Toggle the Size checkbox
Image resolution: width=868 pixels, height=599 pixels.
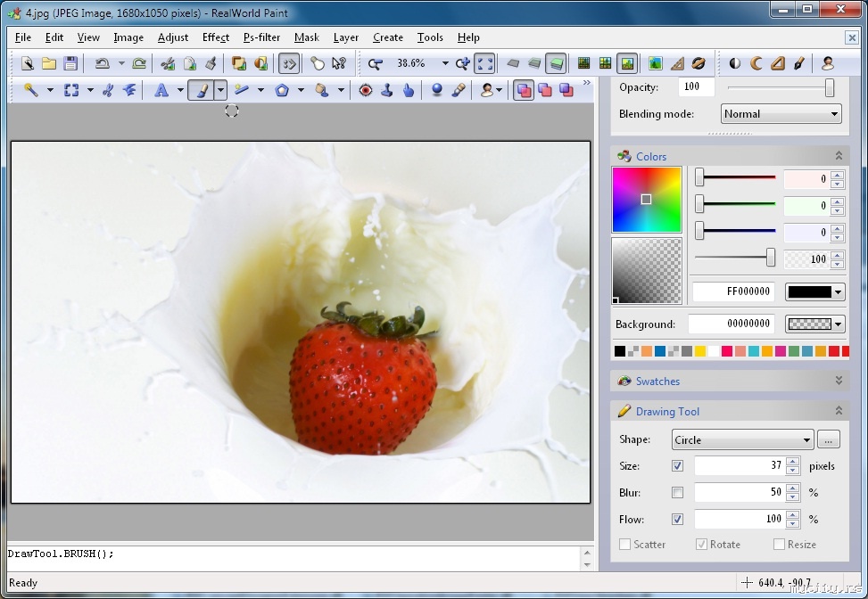pos(677,466)
